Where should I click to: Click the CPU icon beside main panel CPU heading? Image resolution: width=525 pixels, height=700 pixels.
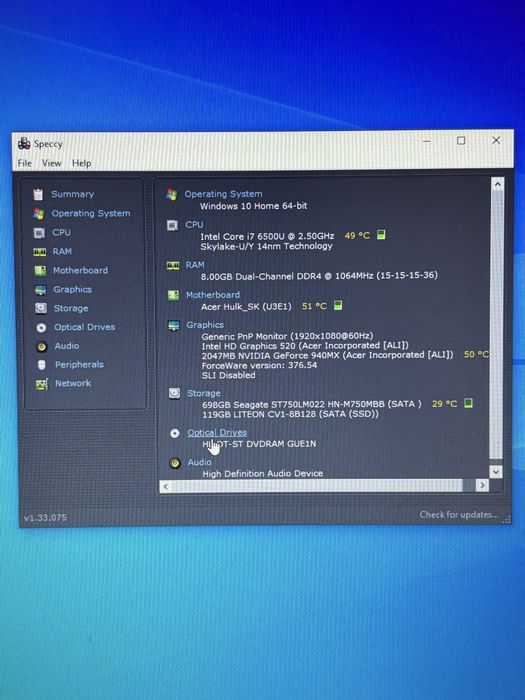pyautogui.click(x=172, y=225)
